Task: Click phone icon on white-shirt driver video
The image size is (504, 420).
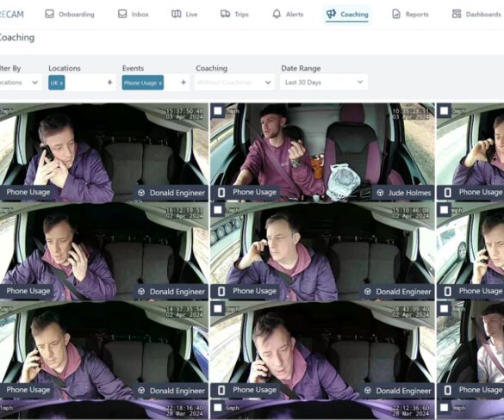Action: [447, 390]
